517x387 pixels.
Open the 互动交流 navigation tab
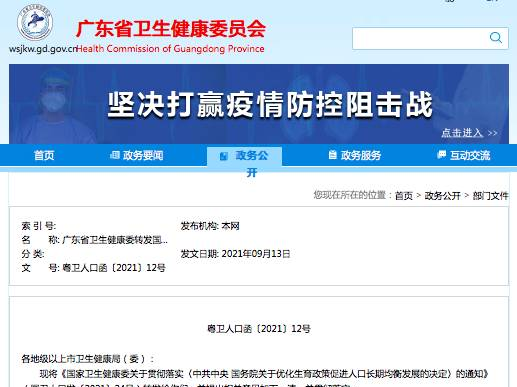tap(464, 155)
